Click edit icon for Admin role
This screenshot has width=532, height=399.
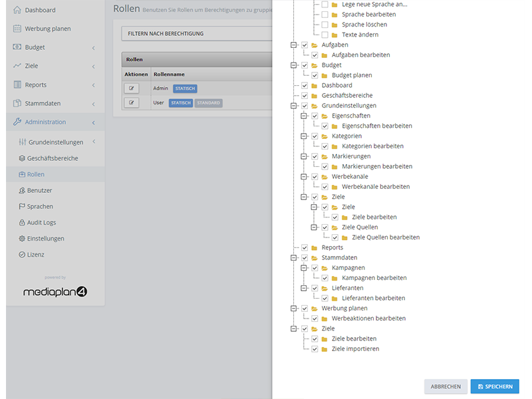click(131, 88)
